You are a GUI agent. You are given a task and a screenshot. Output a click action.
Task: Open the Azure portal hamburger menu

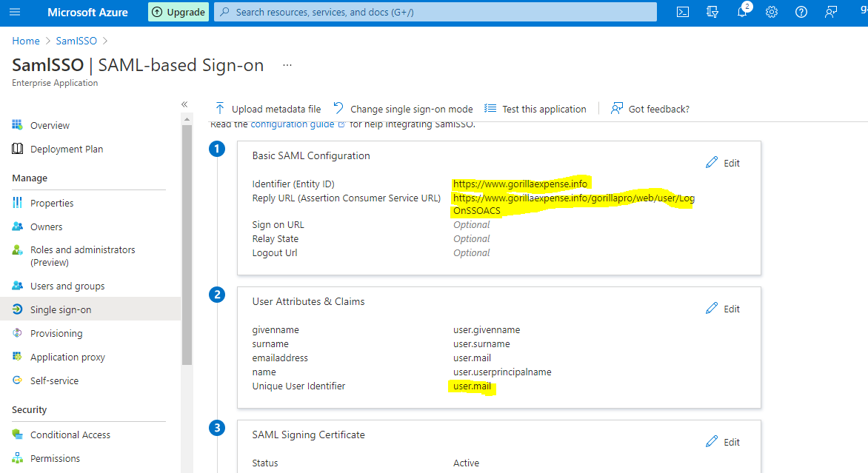[15, 12]
